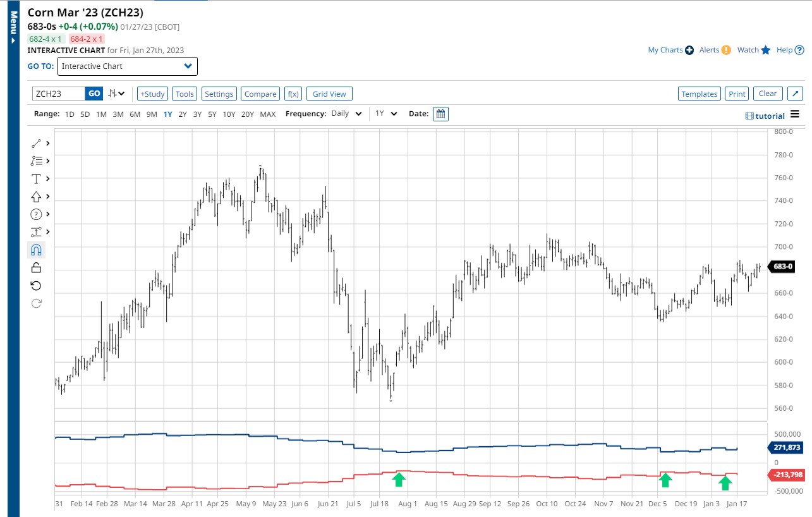Open the 1Y period dropdown
Viewport: 812px width, 517px height.
pos(386,114)
